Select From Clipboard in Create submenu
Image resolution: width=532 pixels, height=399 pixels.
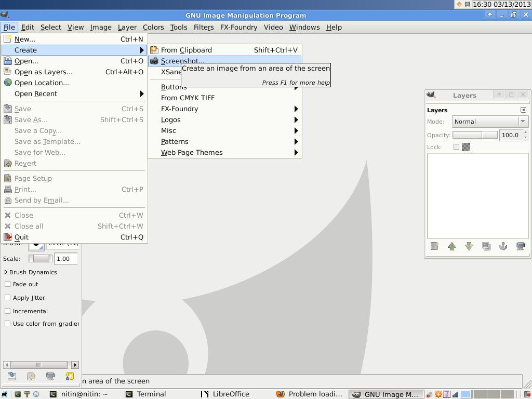(x=186, y=50)
